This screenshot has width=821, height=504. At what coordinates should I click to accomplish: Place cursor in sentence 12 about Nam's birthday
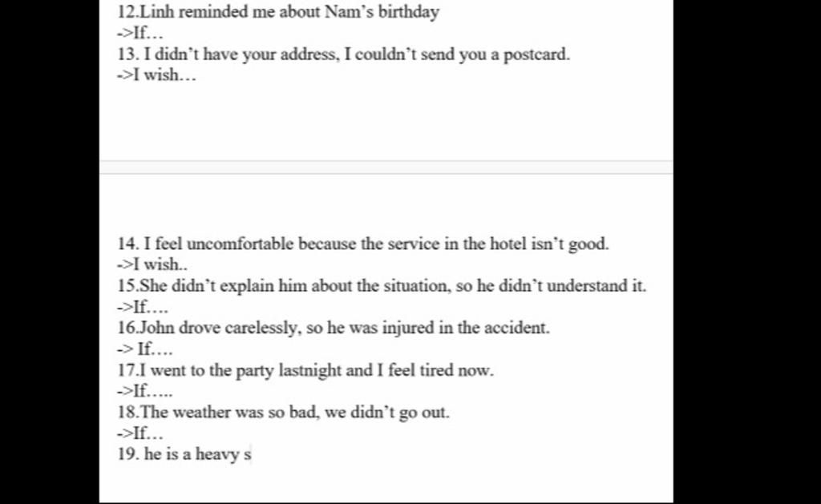[278, 12]
